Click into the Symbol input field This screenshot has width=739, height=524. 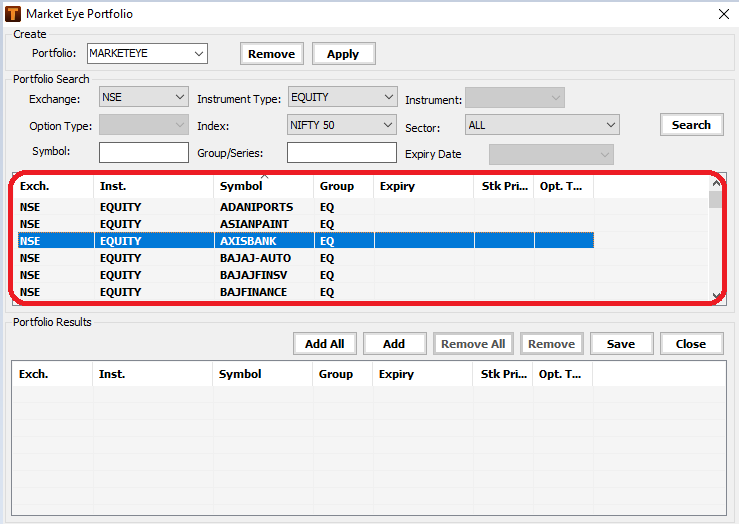pyautogui.click(x=144, y=152)
